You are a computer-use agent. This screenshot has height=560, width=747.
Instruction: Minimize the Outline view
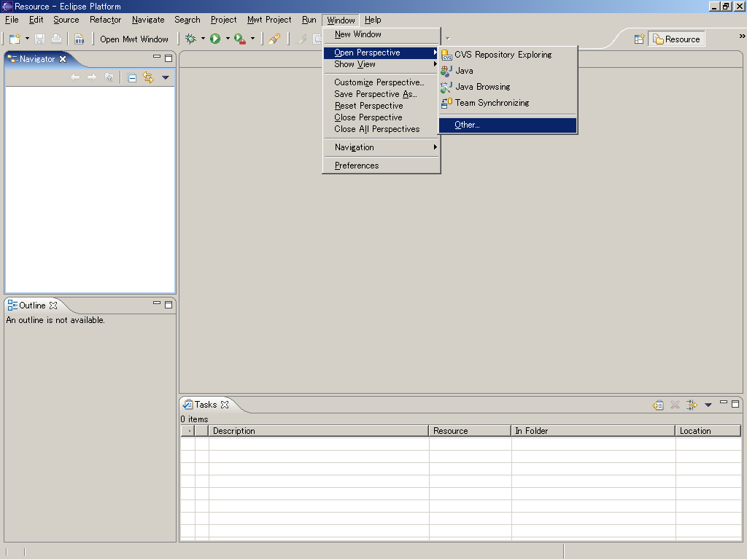pos(157,303)
